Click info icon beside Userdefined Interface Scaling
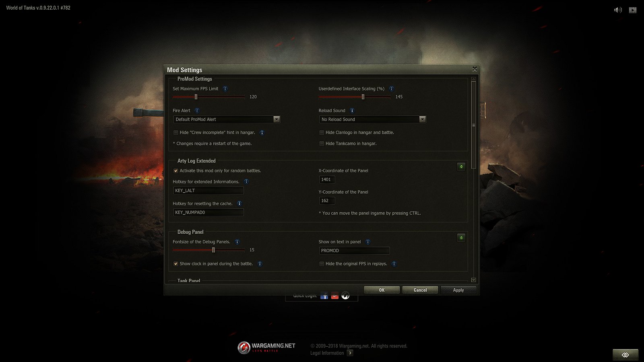The image size is (644, 362). 392,89
